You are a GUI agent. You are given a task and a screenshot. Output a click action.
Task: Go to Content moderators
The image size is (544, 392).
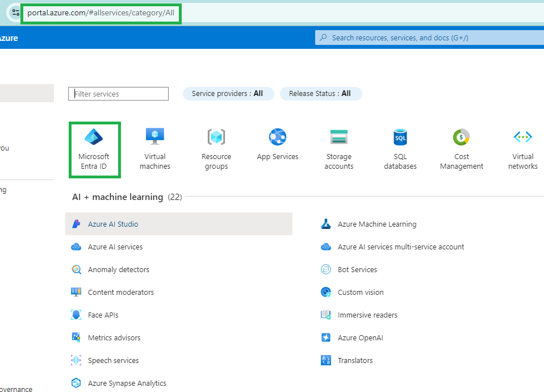coord(121,293)
